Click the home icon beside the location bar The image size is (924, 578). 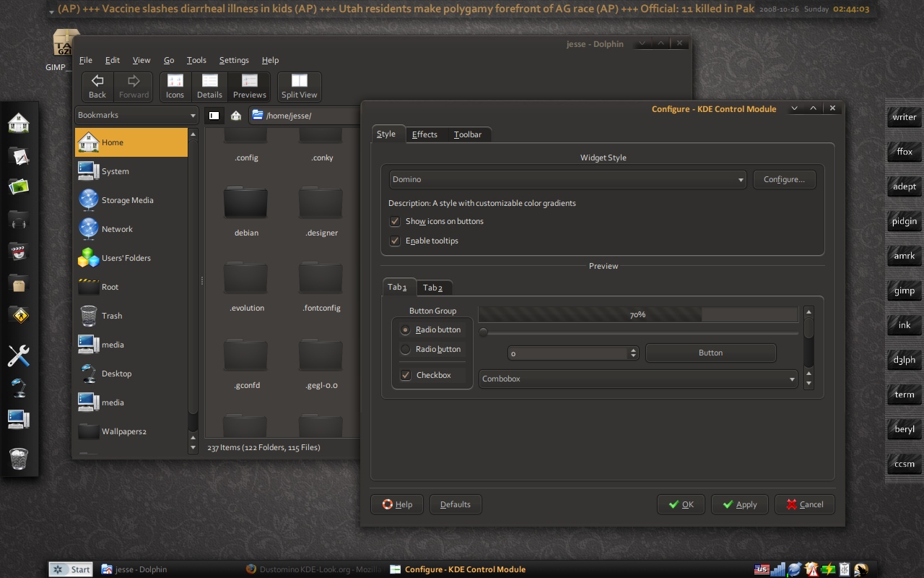click(x=235, y=115)
